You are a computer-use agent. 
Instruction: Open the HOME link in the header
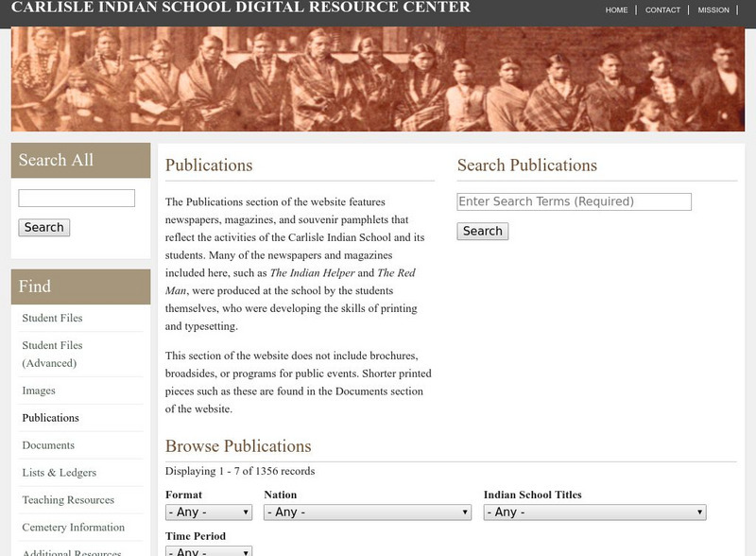tap(616, 9)
